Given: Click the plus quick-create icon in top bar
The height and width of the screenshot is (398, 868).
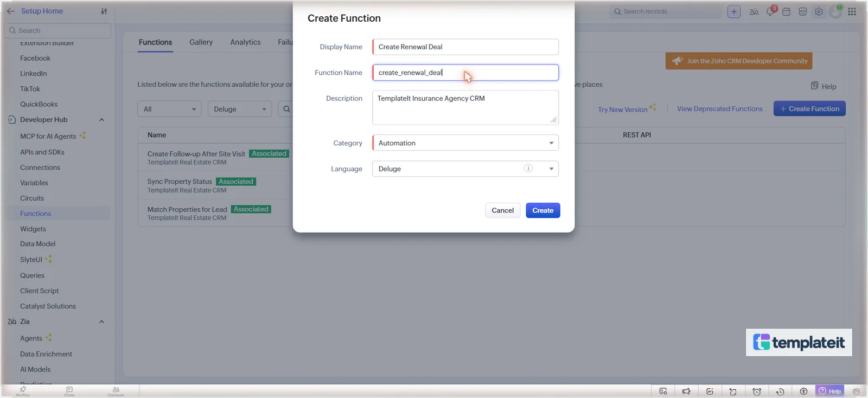Looking at the screenshot, I should (734, 11).
